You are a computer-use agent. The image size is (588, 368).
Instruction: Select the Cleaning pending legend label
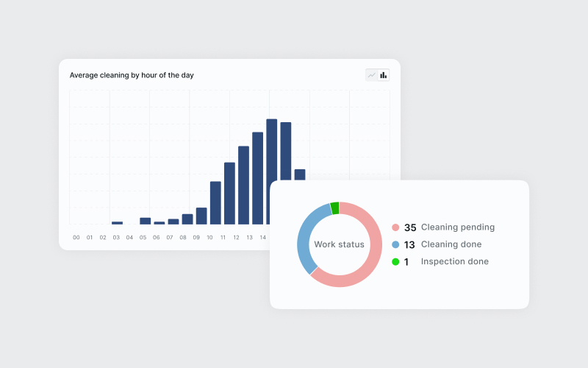pyautogui.click(x=457, y=227)
